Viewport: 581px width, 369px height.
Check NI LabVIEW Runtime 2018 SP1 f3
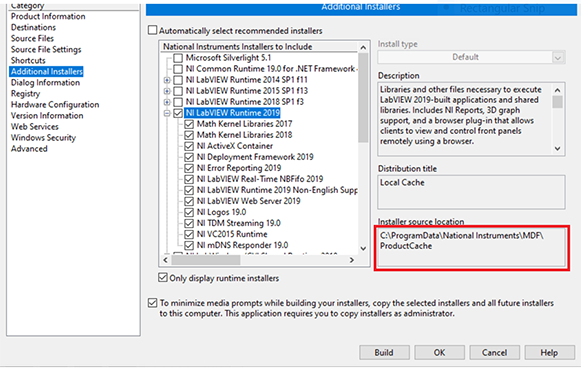click(178, 102)
